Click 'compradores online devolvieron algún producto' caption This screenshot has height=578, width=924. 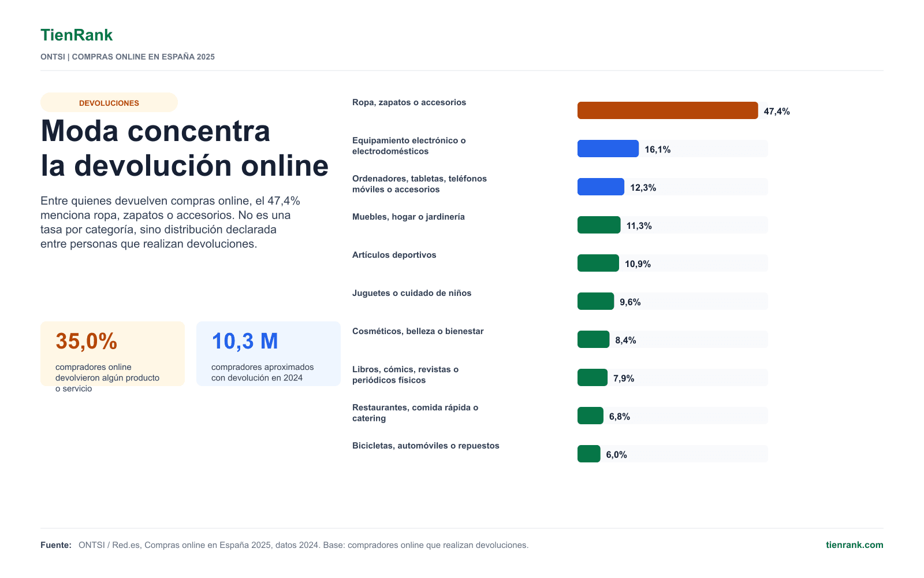click(x=107, y=377)
